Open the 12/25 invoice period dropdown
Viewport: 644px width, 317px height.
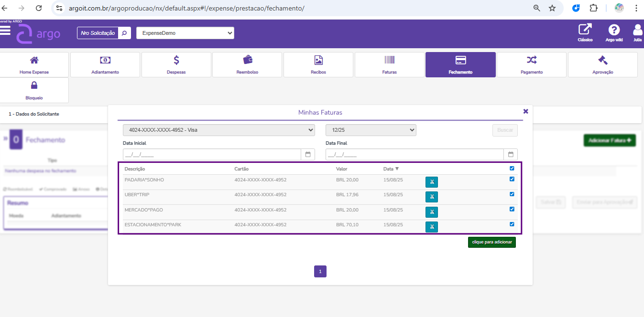[371, 130]
